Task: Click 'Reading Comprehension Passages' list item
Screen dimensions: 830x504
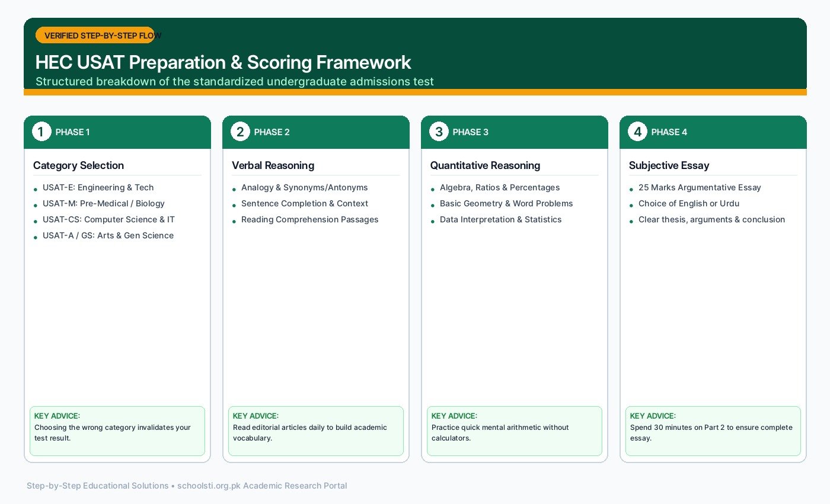Action: 310,219
